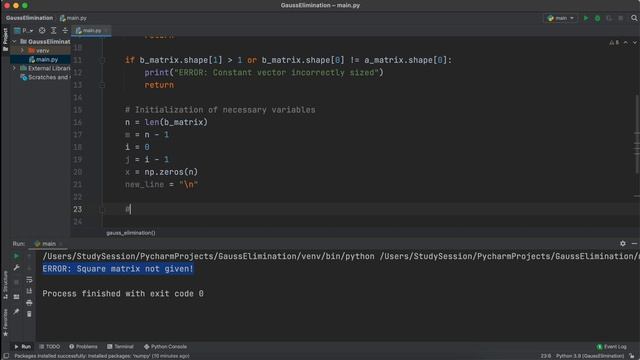Screen dimensions: 640x360
Task: Clear all console output with trash icon
Action: tap(29, 314)
